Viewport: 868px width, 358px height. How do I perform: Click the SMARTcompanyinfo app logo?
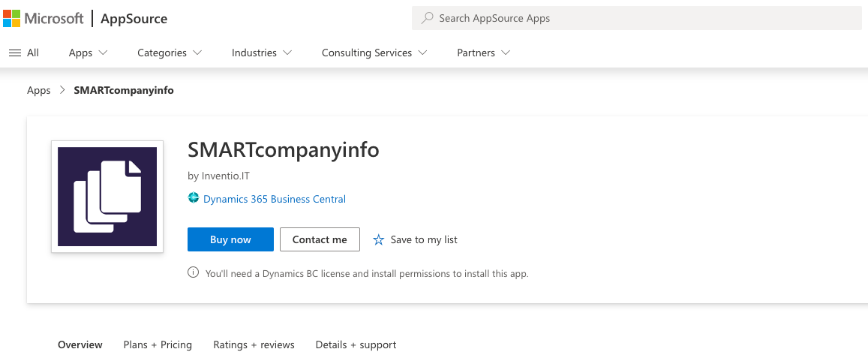pos(107,197)
